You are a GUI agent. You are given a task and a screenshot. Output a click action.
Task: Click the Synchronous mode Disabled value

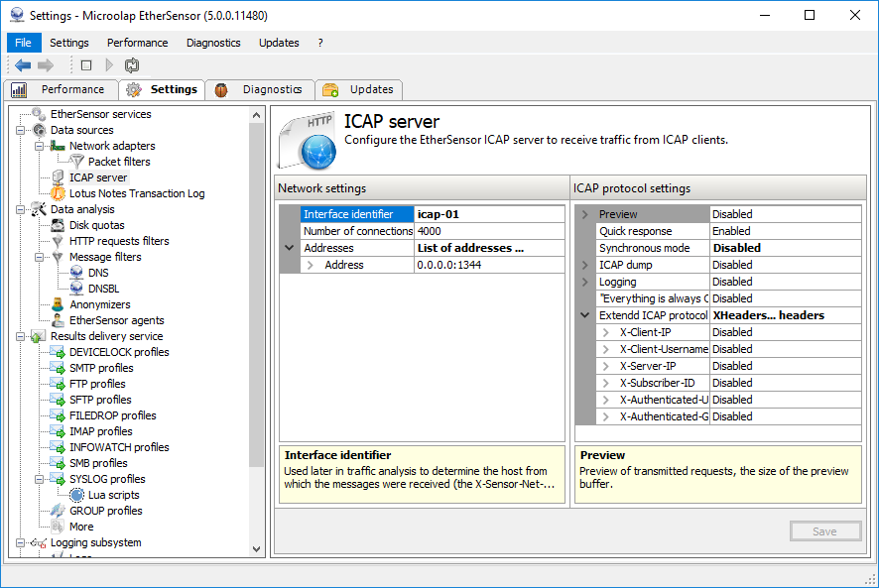pos(786,248)
